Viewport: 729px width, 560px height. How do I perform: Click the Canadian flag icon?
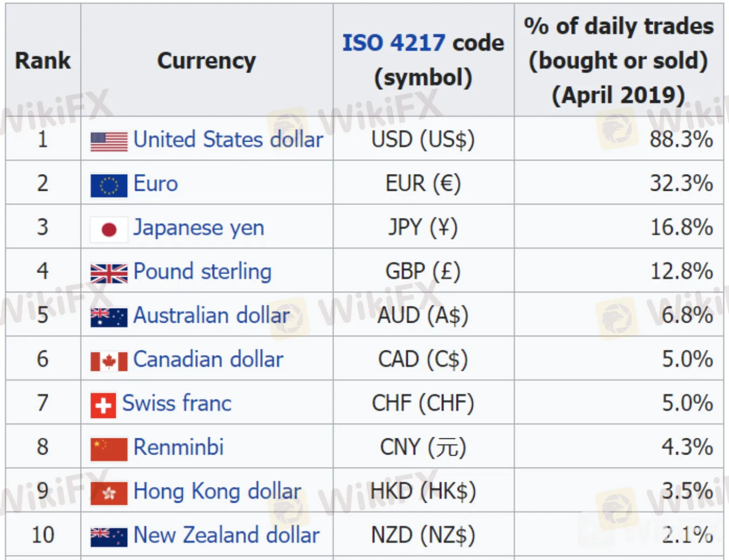click(x=109, y=361)
